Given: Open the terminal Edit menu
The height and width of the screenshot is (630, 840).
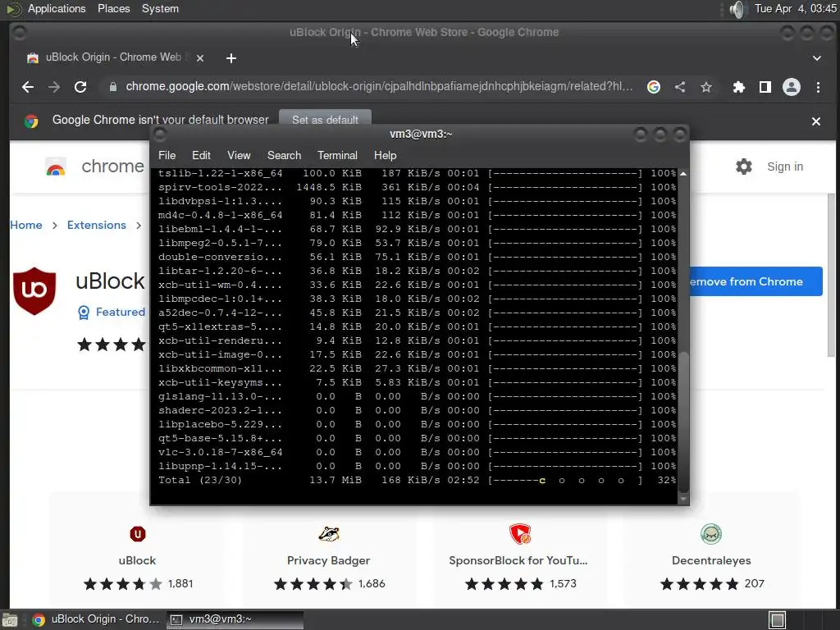Looking at the screenshot, I should (201, 155).
